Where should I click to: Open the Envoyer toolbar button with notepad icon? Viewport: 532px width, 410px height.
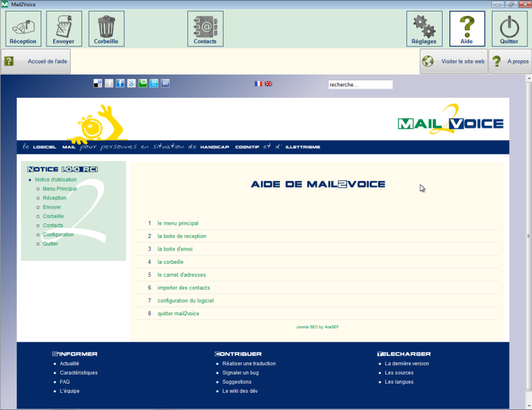[64, 29]
